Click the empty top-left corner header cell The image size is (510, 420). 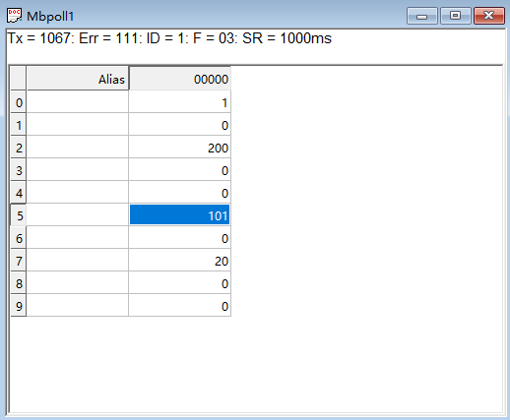(x=18, y=78)
